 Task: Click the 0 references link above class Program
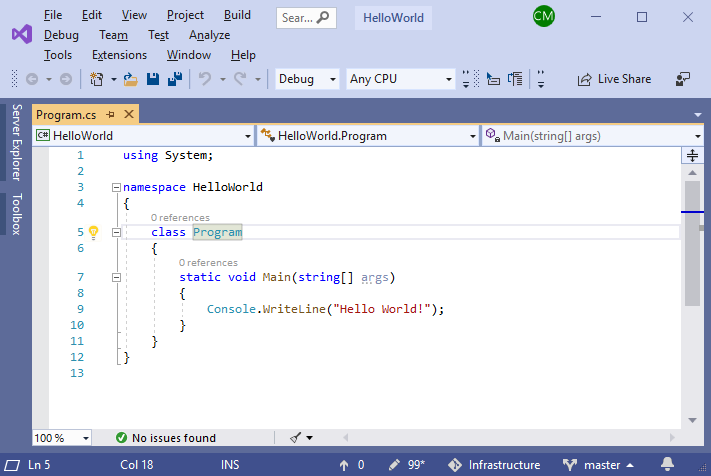[x=180, y=218]
